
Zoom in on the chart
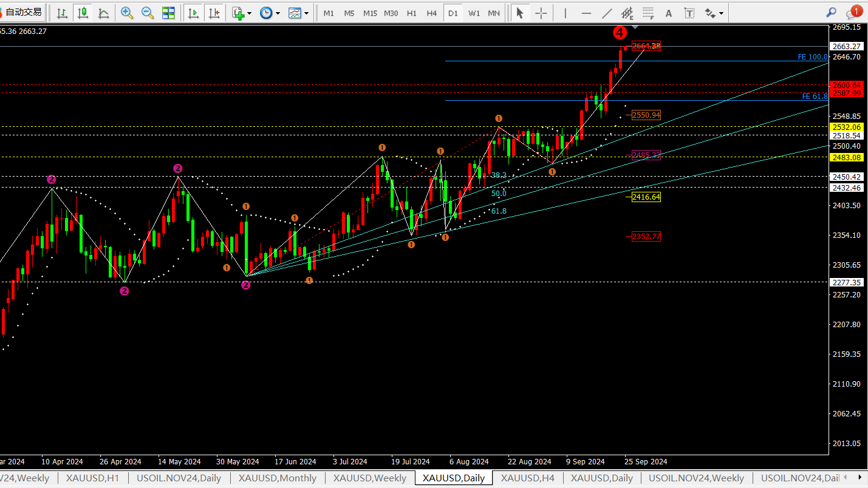click(127, 12)
